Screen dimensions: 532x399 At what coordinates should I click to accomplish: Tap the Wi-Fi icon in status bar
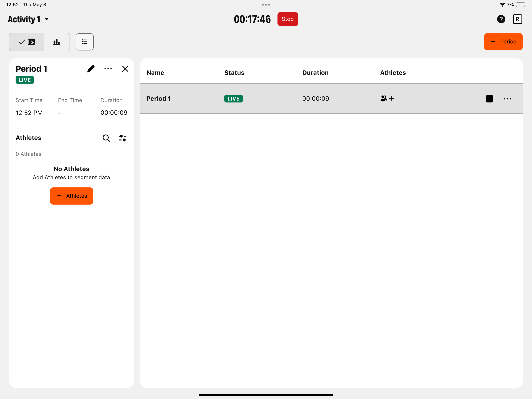tap(502, 4)
